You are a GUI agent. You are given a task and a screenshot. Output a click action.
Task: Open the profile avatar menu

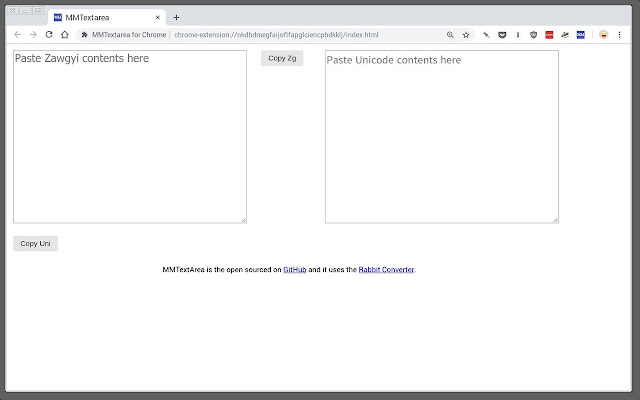(603, 35)
